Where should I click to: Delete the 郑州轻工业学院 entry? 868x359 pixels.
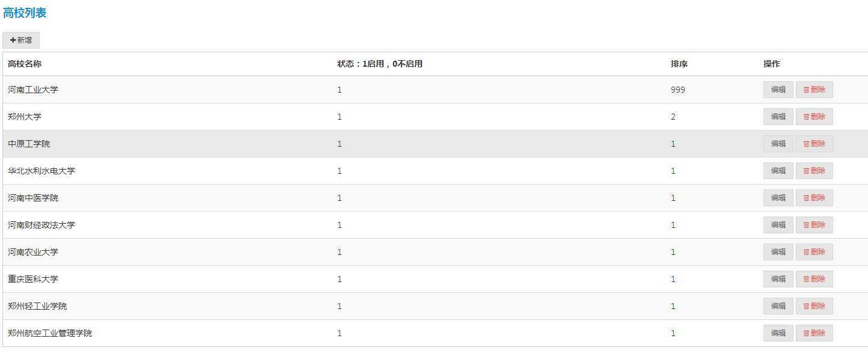[814, 306]
